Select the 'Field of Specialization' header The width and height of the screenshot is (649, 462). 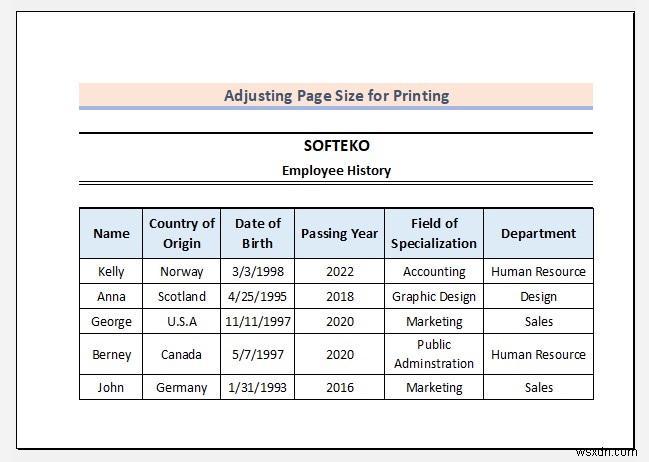[434, 233]
